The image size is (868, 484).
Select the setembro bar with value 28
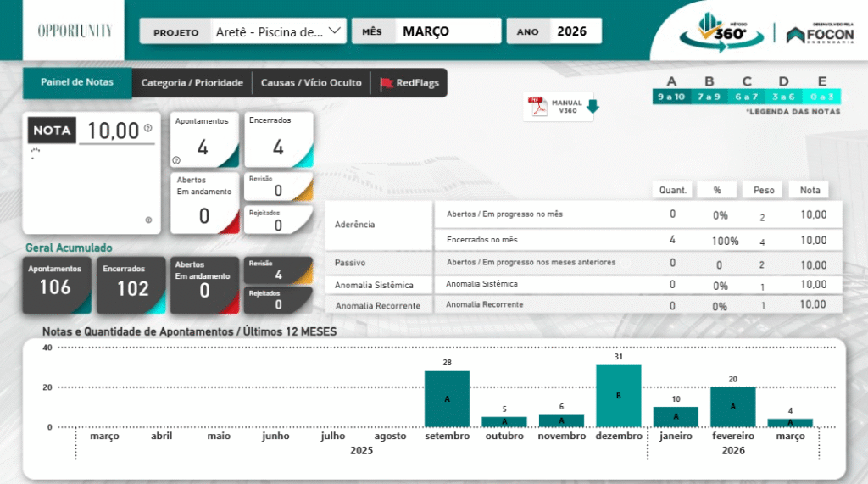click(x=447, y=398)
